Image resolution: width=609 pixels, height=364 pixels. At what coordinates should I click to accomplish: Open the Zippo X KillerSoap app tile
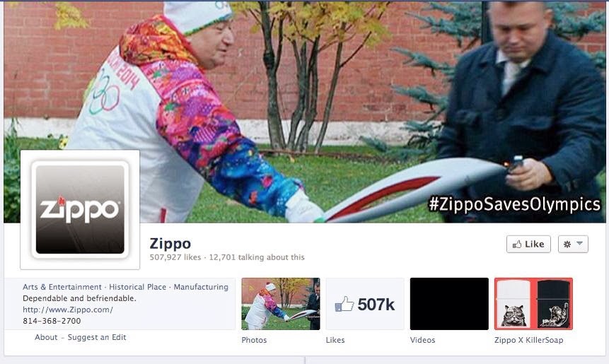click(533, 304)
